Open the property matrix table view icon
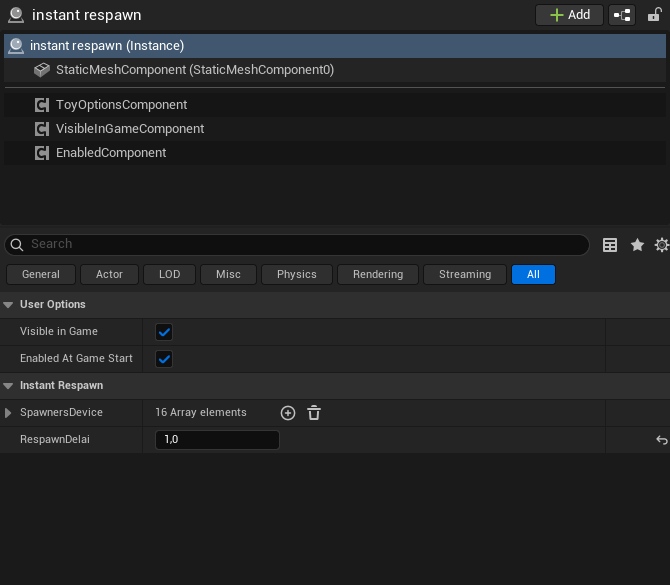The height and width of the screenshot is (585, 670). coord(610,245)
